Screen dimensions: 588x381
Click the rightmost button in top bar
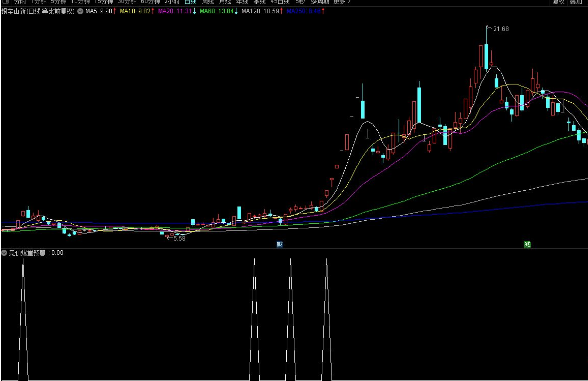tap(576, 2)
